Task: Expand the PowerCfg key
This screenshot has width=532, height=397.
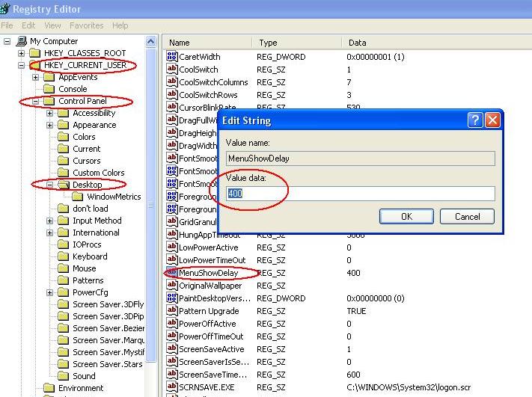Action: click(x=49, y=292)
